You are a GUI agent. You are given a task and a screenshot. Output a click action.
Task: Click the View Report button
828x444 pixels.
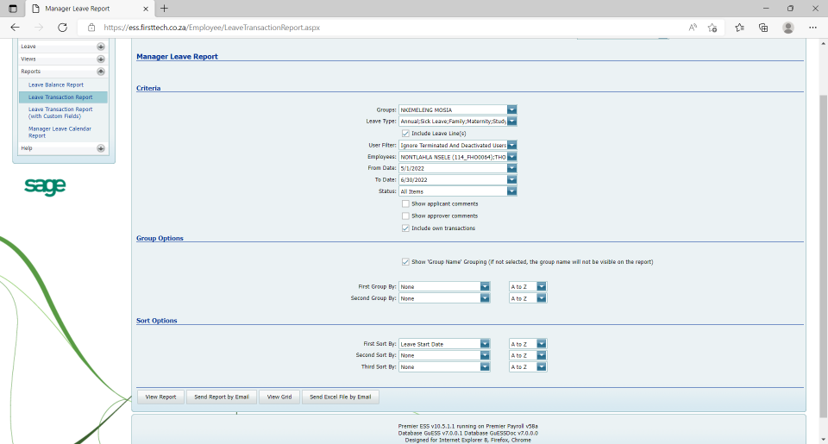point(160,397)
